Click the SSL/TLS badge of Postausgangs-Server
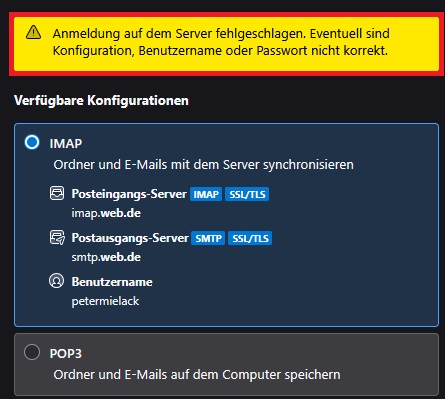 pos(250,238)
